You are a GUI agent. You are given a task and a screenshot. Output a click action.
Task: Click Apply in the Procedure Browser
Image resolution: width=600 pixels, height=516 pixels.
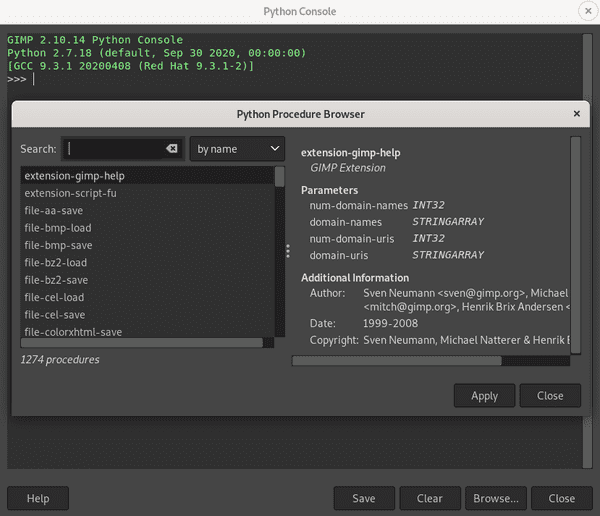click(484, 395)
